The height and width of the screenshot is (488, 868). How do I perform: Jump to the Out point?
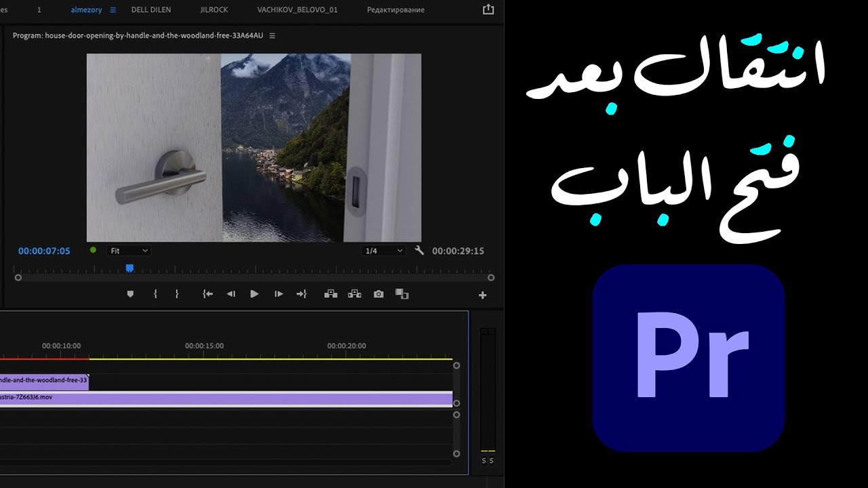pos(302,294)
